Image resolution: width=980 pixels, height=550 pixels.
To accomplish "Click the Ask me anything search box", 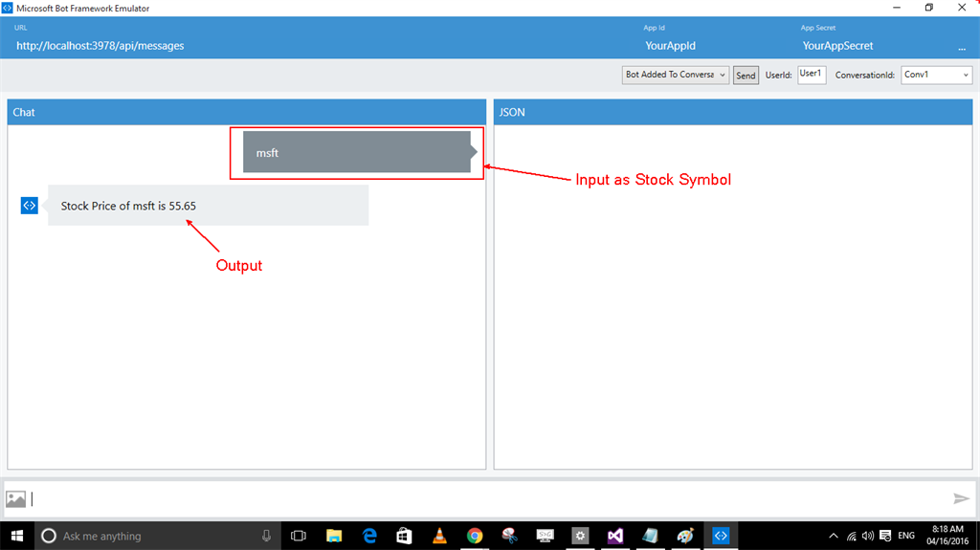I will (156, 536).
